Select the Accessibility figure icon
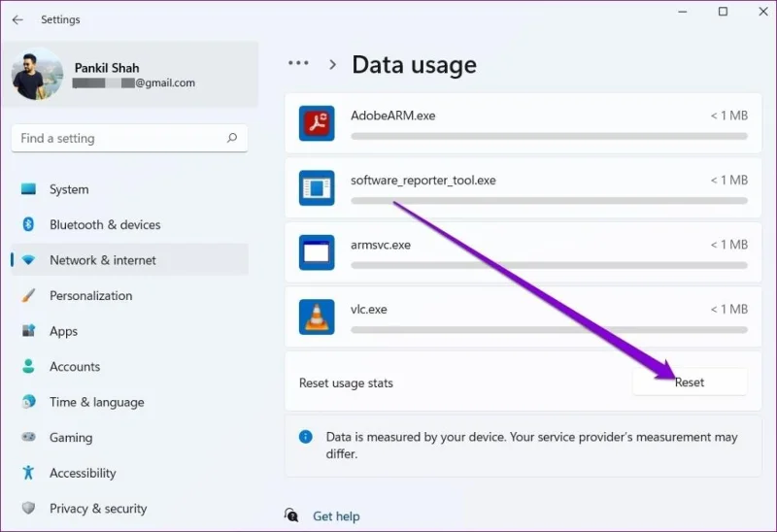Viewport: 777px width, 532px height. click(x=28, y=473)
